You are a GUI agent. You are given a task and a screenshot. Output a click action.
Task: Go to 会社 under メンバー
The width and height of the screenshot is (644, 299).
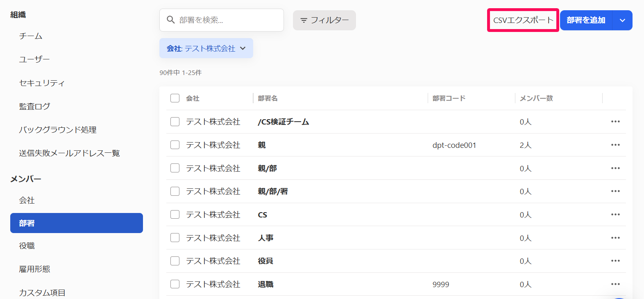tap(27, 200)
